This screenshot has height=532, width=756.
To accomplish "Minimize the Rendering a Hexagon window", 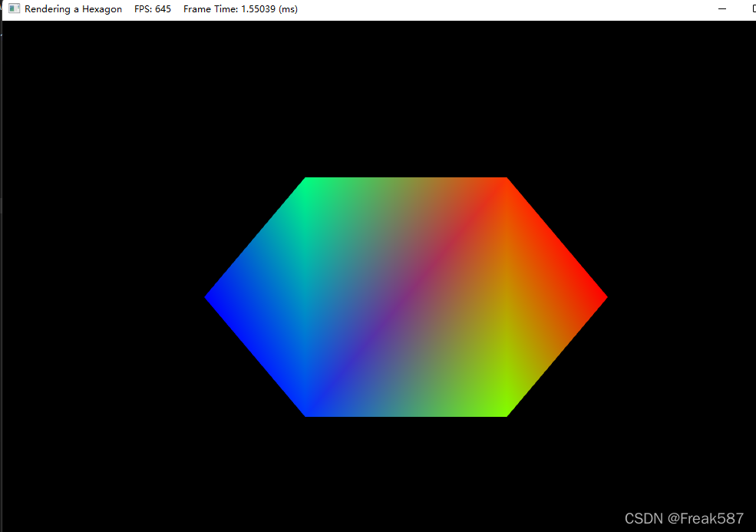I will pos(721,9).
